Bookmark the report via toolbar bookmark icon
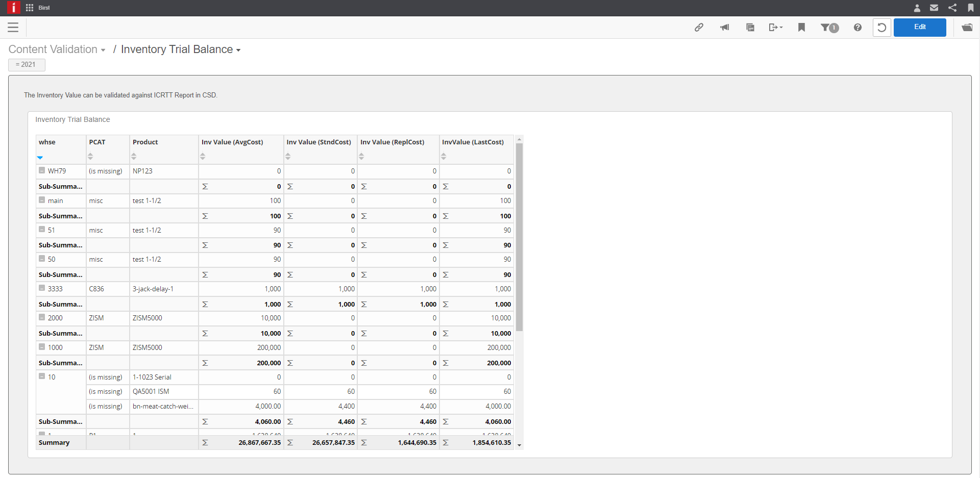Viewport: 980px width, 478px height. pyautogui.click(x=801, y=27)
